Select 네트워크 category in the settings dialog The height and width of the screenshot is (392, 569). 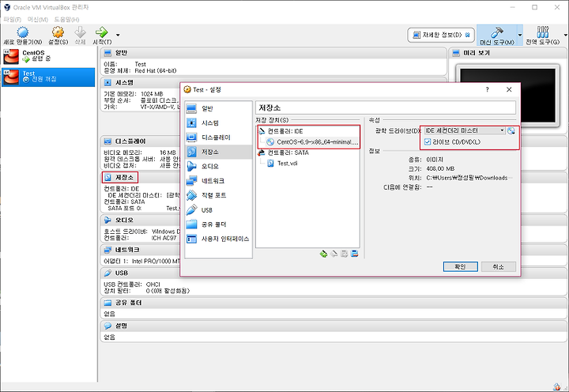pyautogui.click(x=218, y=181)
